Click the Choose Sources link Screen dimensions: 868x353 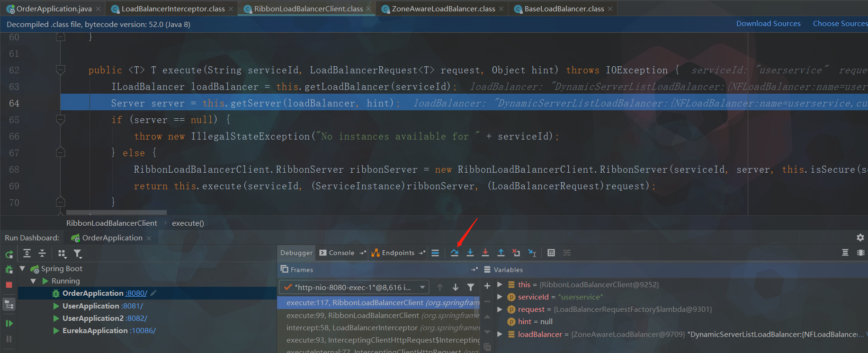tap(840, 24)
